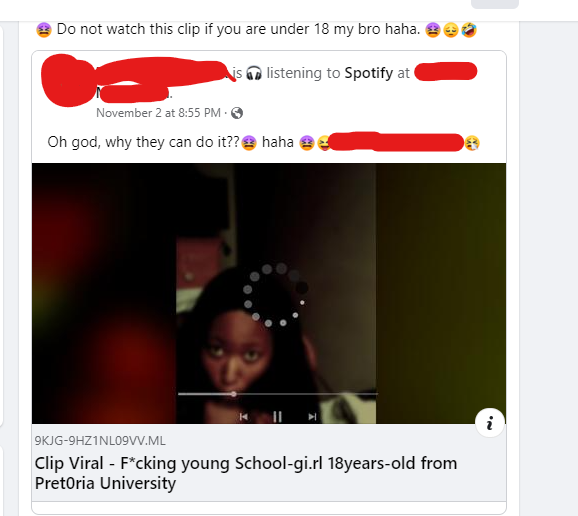
Task: Click the previous-track icon in the video preview
Action: (x=244, y=417)
